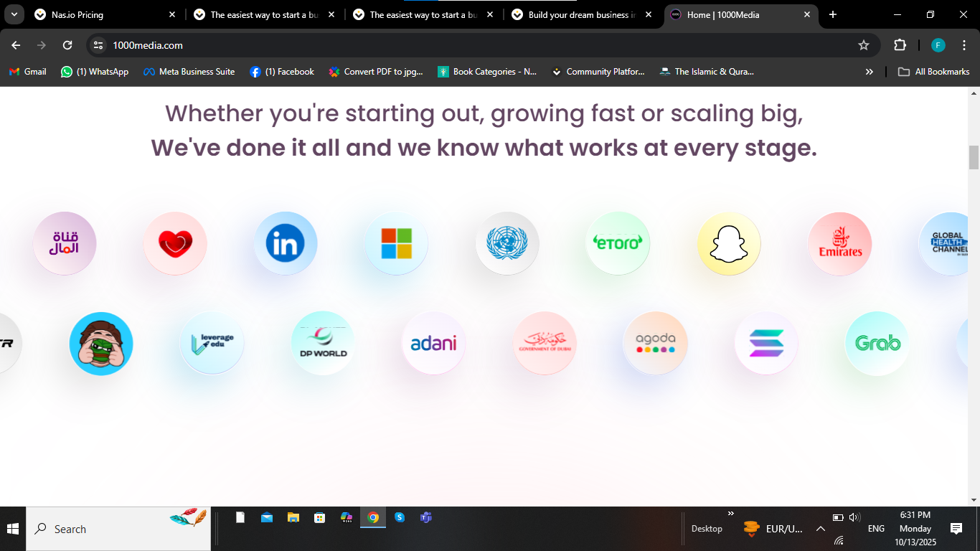The width and height of the screenshot is (980, 551).
Task: Click the DP World logo
Action: [323, 343]
